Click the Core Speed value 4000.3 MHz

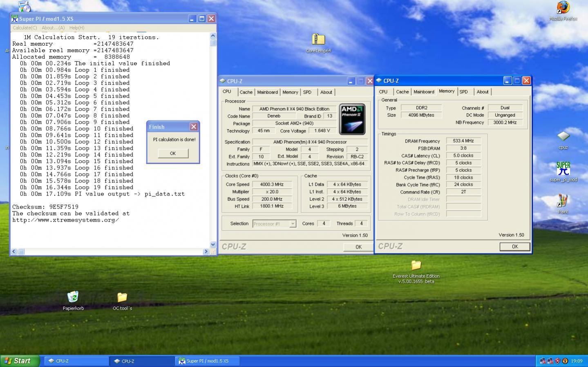[272, 185]
